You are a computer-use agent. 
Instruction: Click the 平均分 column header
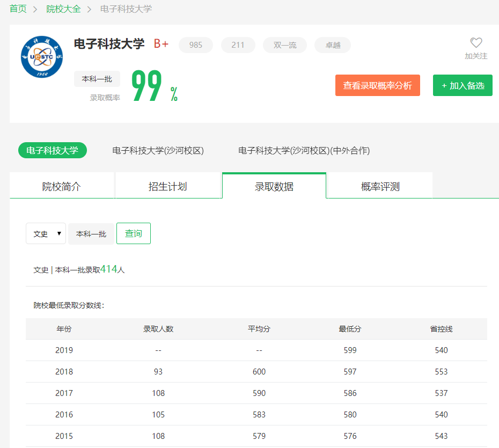click(x=259, y=329)
